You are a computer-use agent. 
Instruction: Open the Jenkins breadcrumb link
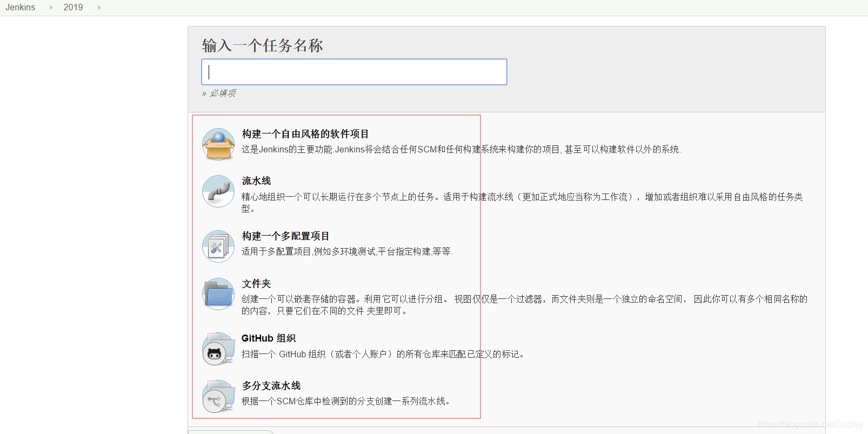point(21,8)
